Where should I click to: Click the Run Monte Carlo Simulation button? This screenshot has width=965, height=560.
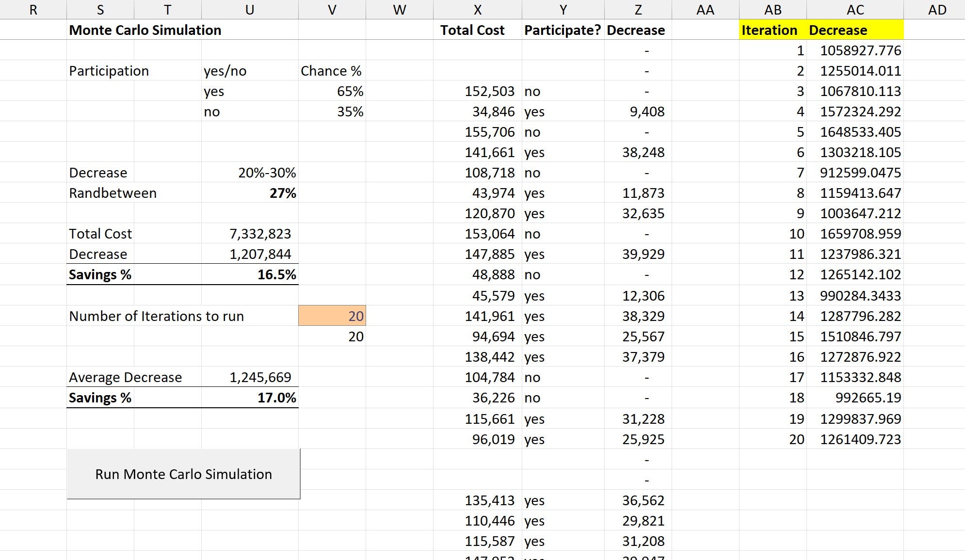pyautogui.click(x=183, y=474)
